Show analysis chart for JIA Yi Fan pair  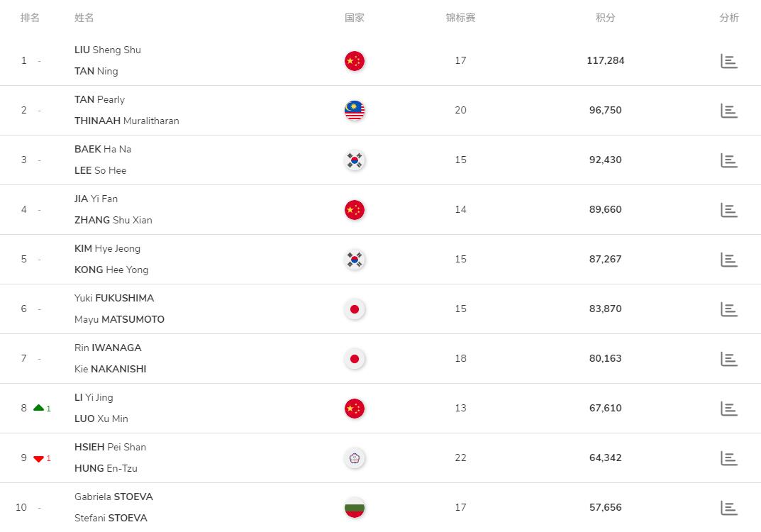coord(729,210)
